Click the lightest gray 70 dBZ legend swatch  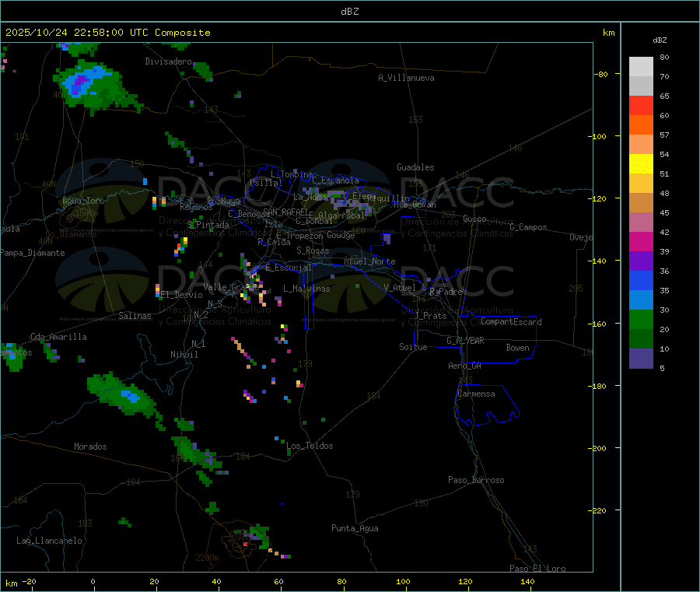coord(641,67)
